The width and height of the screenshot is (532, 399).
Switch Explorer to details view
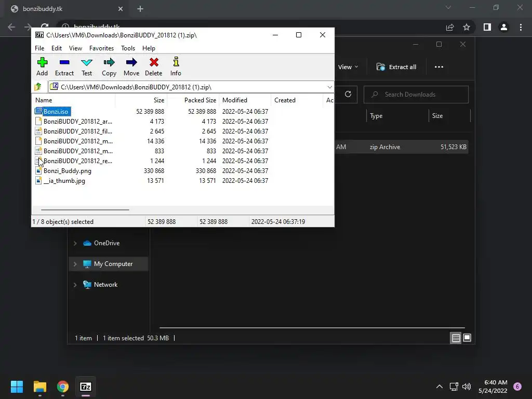click(456, 338)
